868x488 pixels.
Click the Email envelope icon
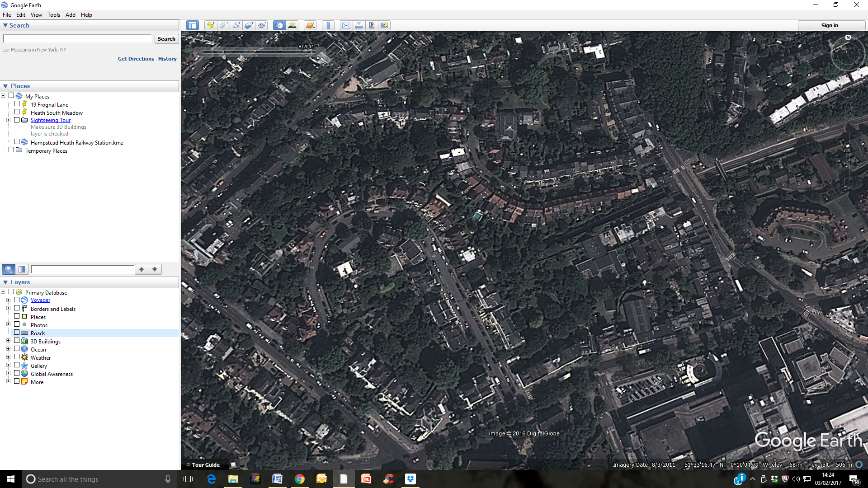click(346, 25)
